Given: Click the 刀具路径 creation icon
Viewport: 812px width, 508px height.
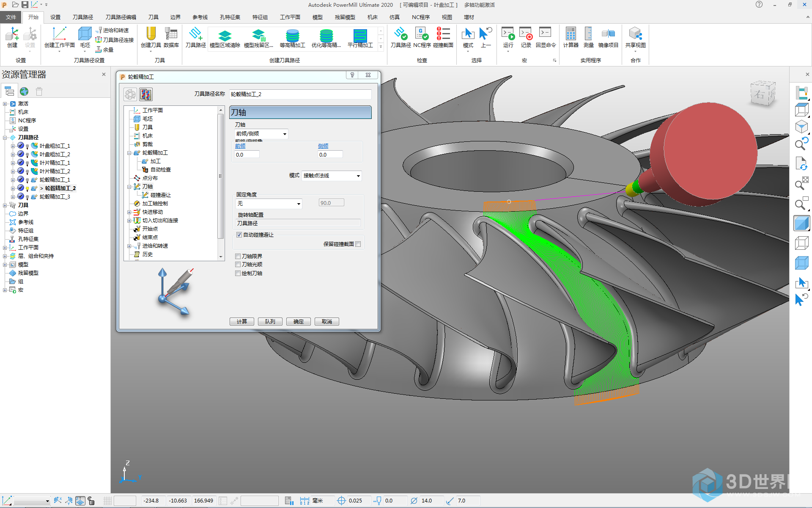Looking at the screenshot, I should pos(195,37).
